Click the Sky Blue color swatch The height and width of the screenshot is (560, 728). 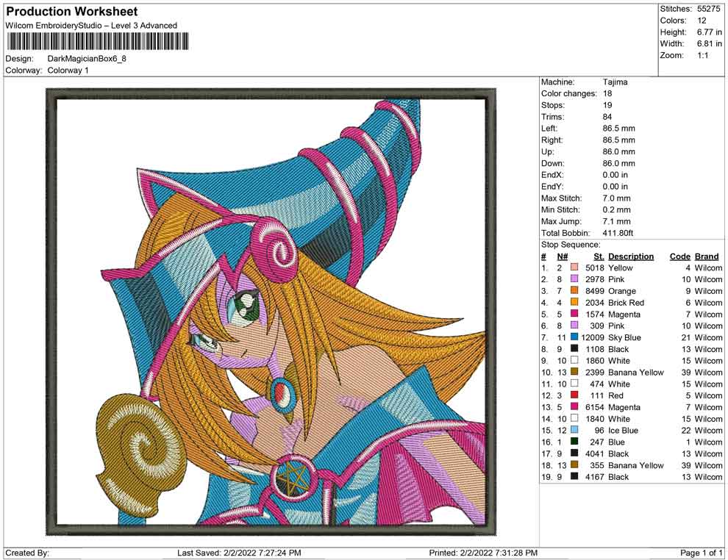coord(574,337)
